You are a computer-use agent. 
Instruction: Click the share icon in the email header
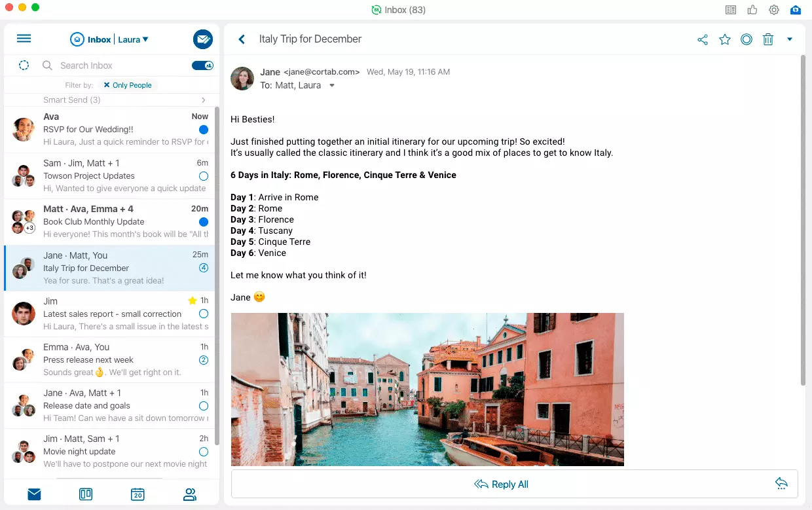[703, 40]
